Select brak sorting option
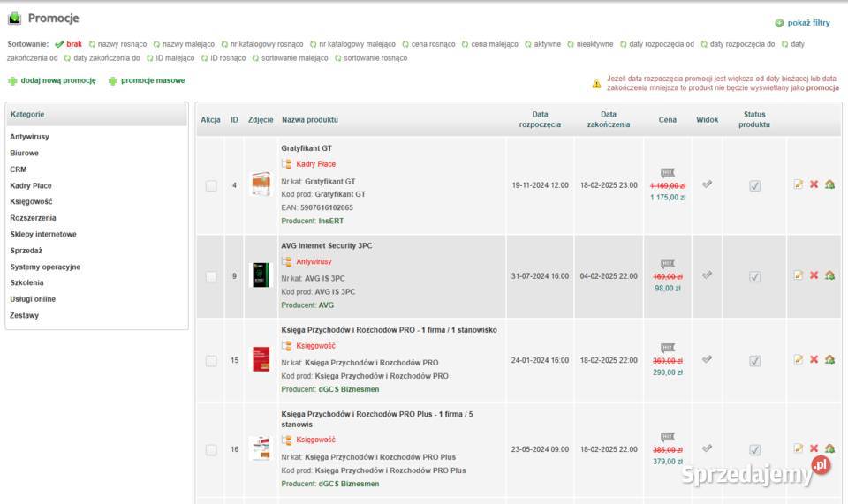The height and width of the screenshot is (504, 848). point(74,44)
